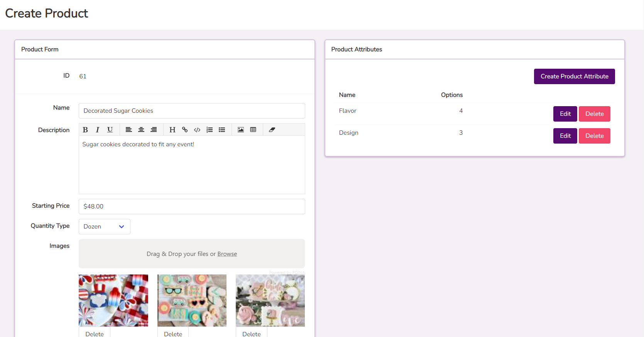
Task: Click the underline formatting icon
Action: [x=110, y=130]
